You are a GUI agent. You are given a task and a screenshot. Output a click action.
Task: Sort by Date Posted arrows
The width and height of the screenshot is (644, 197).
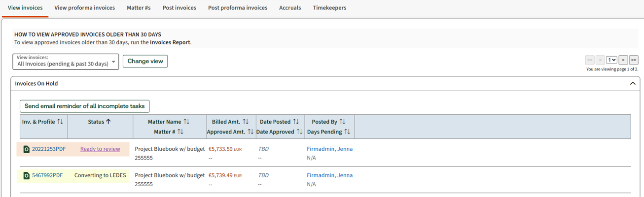296,122
